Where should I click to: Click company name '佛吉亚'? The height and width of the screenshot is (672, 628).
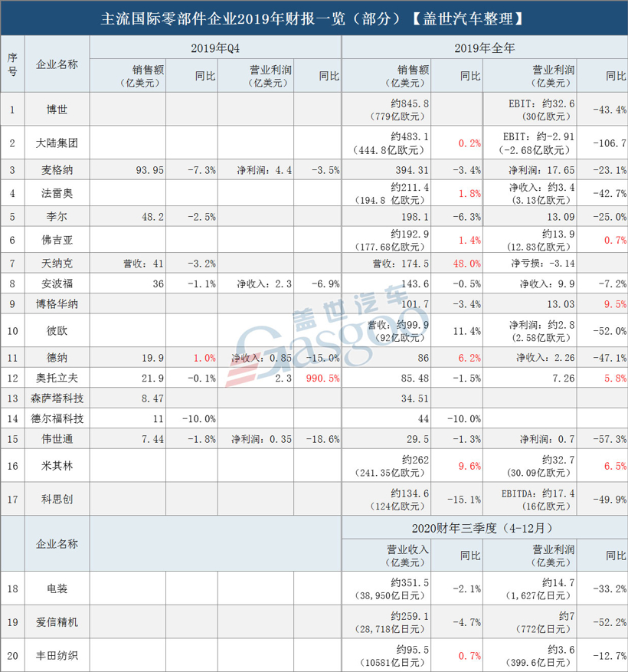click(57, 240)
